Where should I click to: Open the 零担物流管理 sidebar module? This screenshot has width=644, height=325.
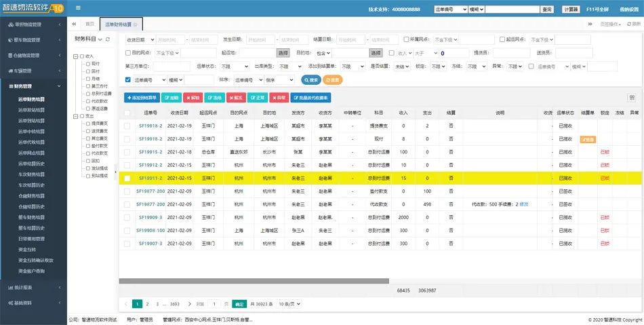pyautogui.click(x=34, y=24)
